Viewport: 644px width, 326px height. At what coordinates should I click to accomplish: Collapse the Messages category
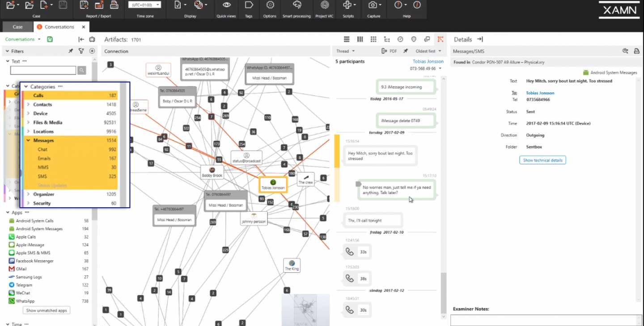click(28, 140)
